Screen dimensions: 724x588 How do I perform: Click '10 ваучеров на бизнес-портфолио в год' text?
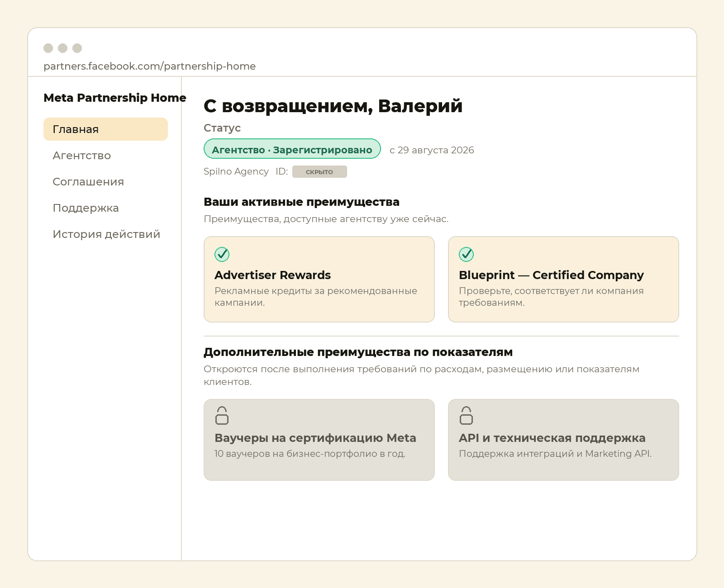tap(310, 454)
